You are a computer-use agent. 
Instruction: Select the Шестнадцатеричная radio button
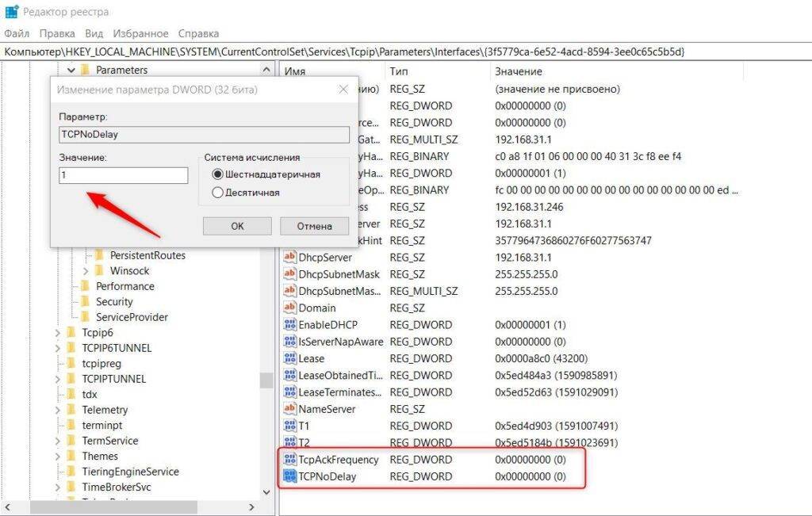click(x=217, y=174)
